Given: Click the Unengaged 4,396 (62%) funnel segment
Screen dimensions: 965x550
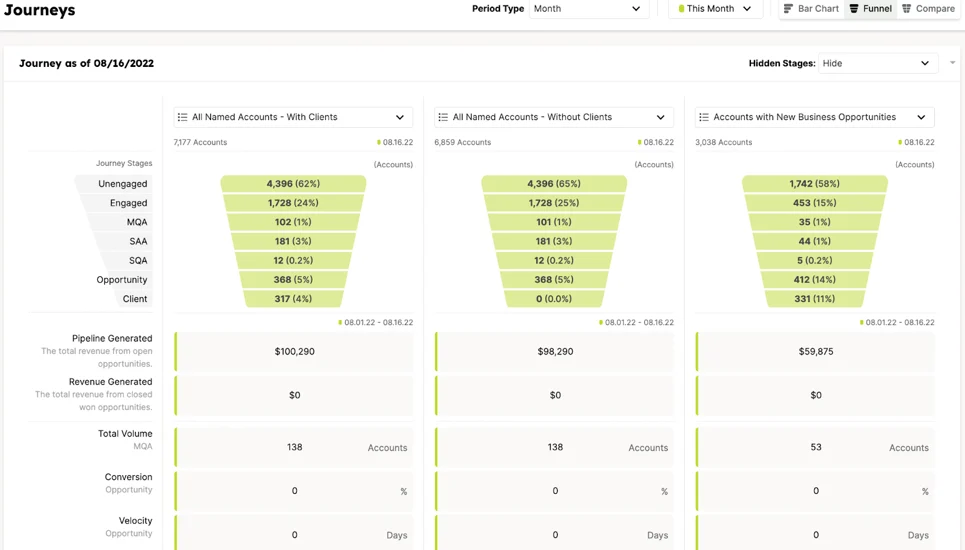Looking at the screenshot, I should [x=294, y=183].
